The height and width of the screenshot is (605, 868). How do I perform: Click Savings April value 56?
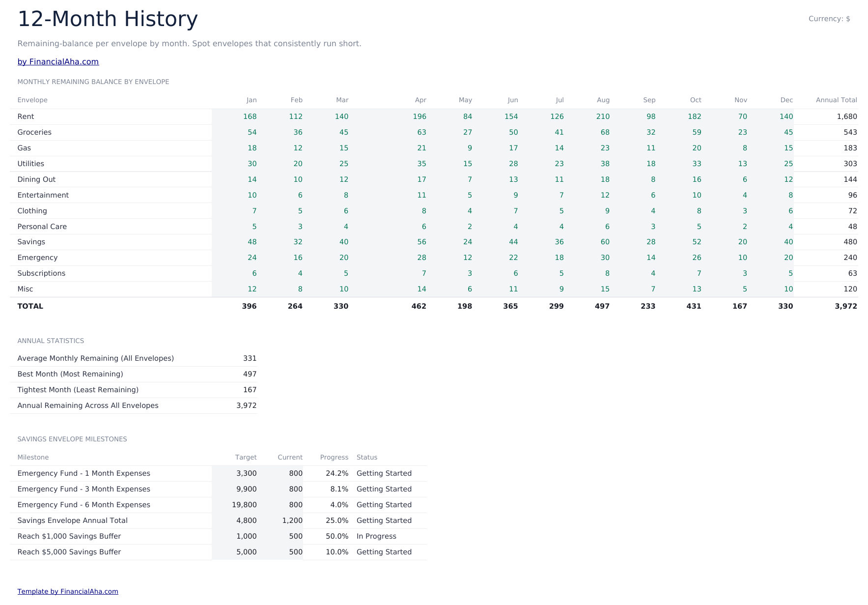tap(421, 242)
